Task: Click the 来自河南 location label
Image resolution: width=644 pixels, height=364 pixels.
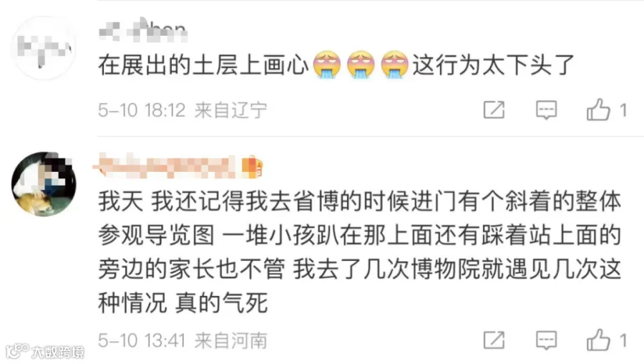Action: (231, 340)
